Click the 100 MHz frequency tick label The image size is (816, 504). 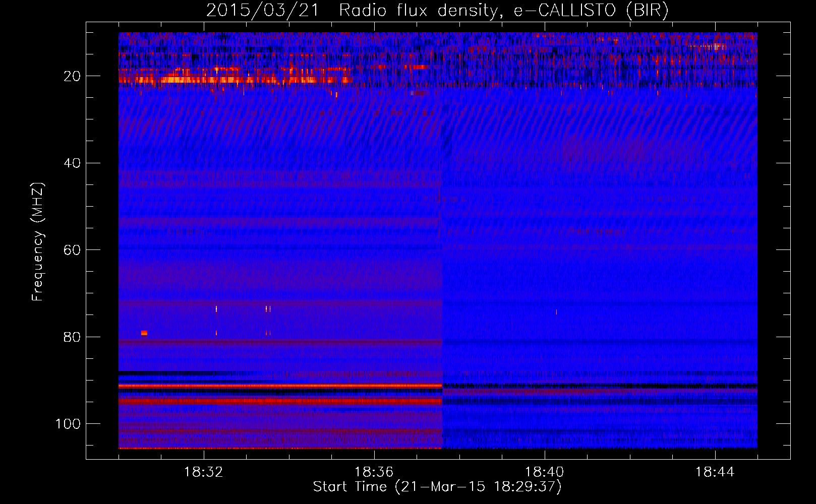(68, 424)
